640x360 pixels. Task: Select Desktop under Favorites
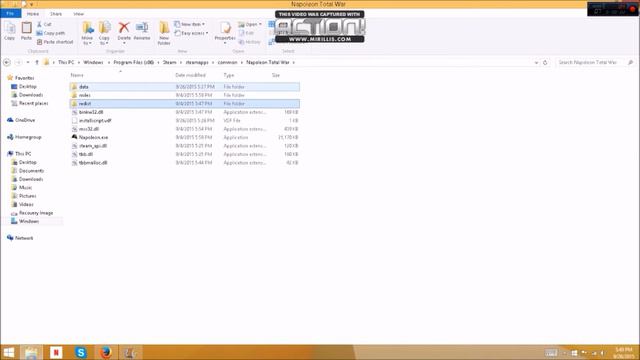[28, 87]
